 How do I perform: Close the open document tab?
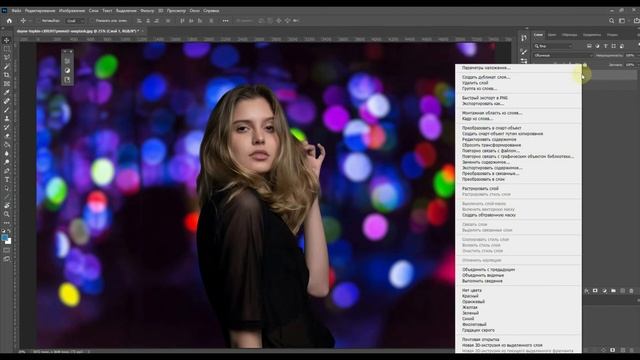coord(143,31)
